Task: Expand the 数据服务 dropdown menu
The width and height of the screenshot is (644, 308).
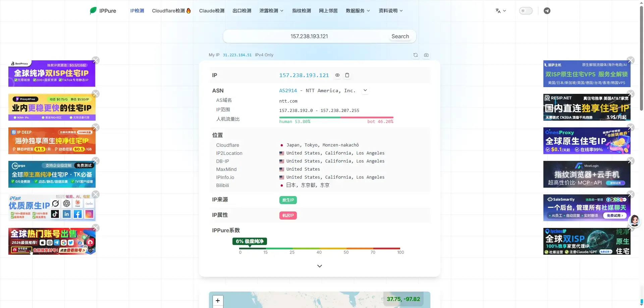Action: point(358,11)
